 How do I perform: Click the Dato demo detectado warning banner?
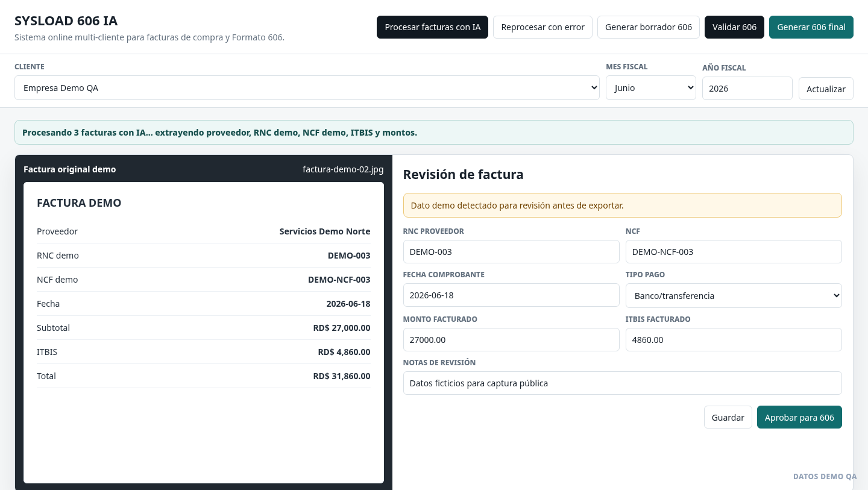623,206
